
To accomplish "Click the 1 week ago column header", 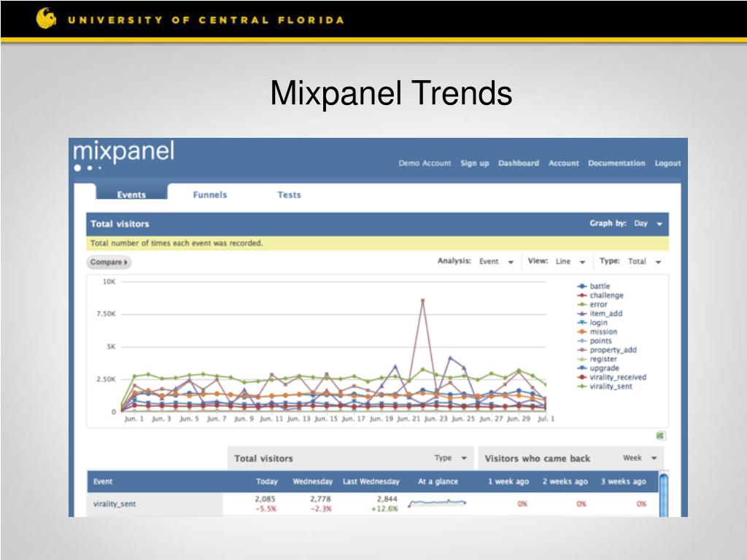I will point(508,481).
